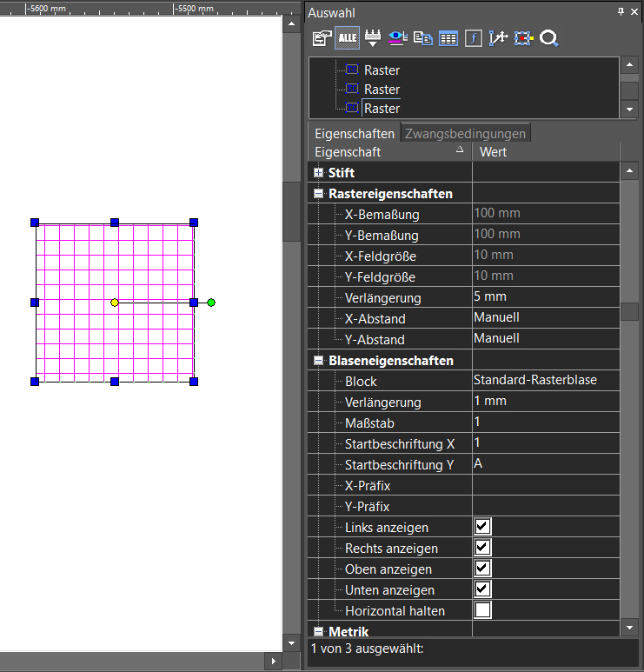This screenshot has width=644, height=672.
Task: Click the magnifier search icon
Action: 548,38
